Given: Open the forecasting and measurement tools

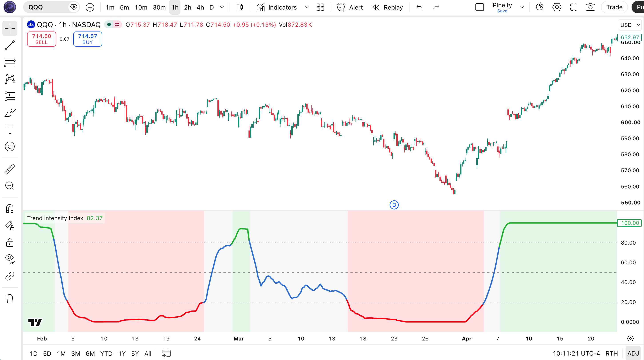Looking at the screenshot, I should pyautogui.click(x=10, y=96).
